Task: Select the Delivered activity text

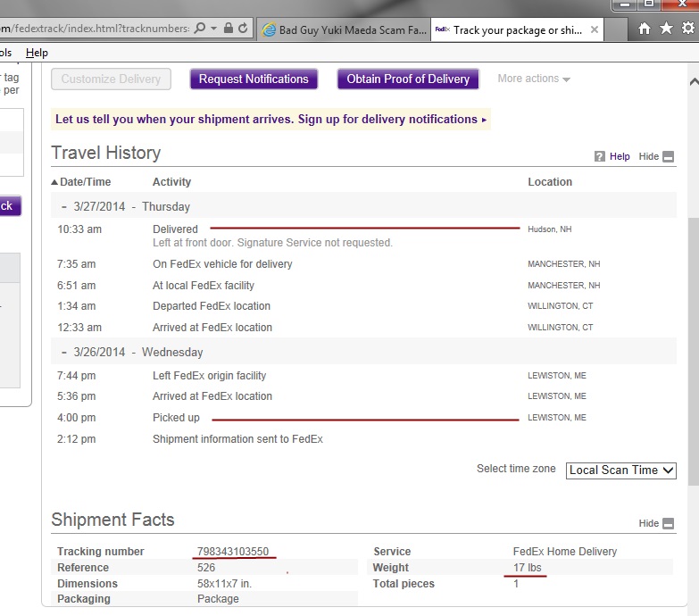Action: point(175,229)
